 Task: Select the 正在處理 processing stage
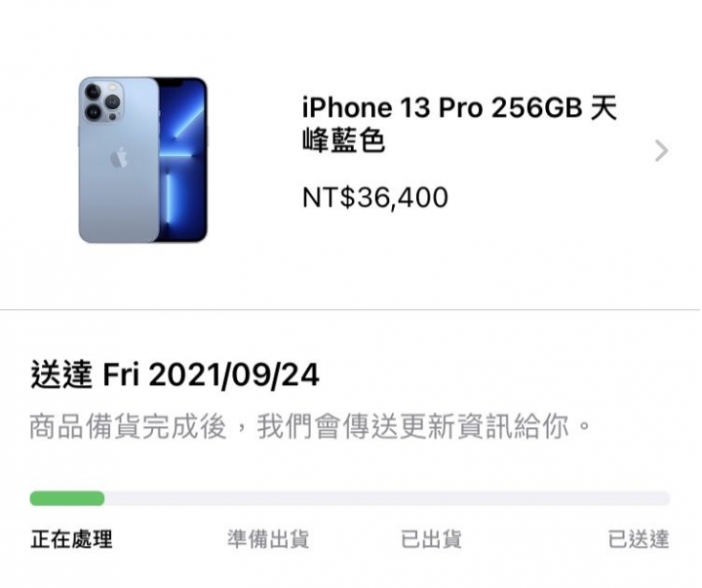[x=71, y=539]
